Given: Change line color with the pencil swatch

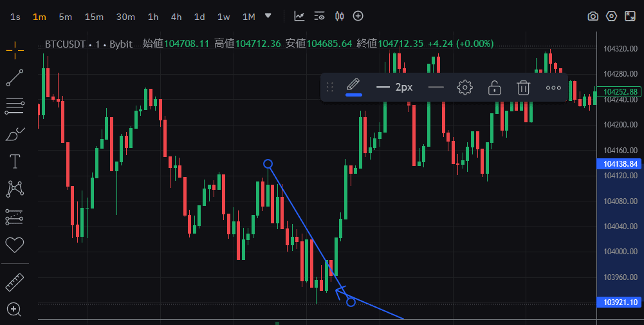Looking at the screenshot, I should coord(353,86).
